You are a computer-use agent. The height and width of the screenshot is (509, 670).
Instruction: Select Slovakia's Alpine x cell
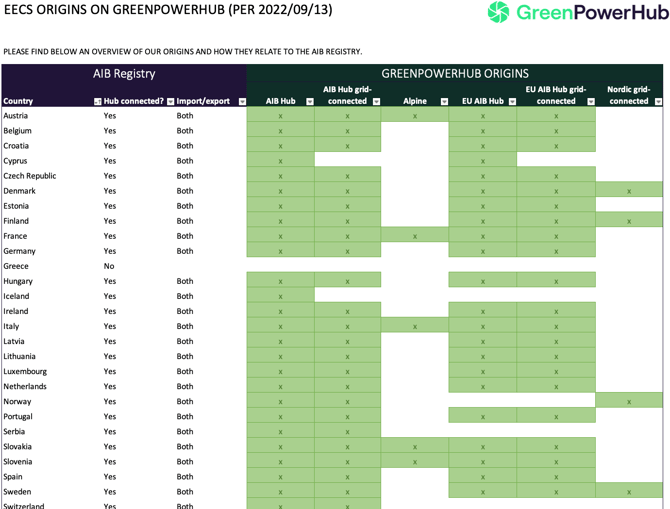414,445
